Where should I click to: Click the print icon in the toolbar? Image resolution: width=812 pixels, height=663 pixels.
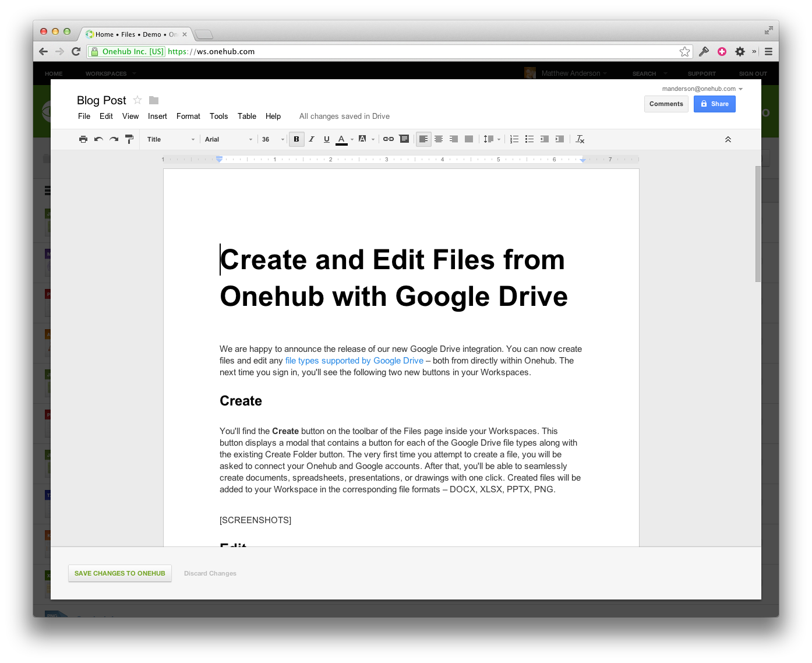(83, 139)
